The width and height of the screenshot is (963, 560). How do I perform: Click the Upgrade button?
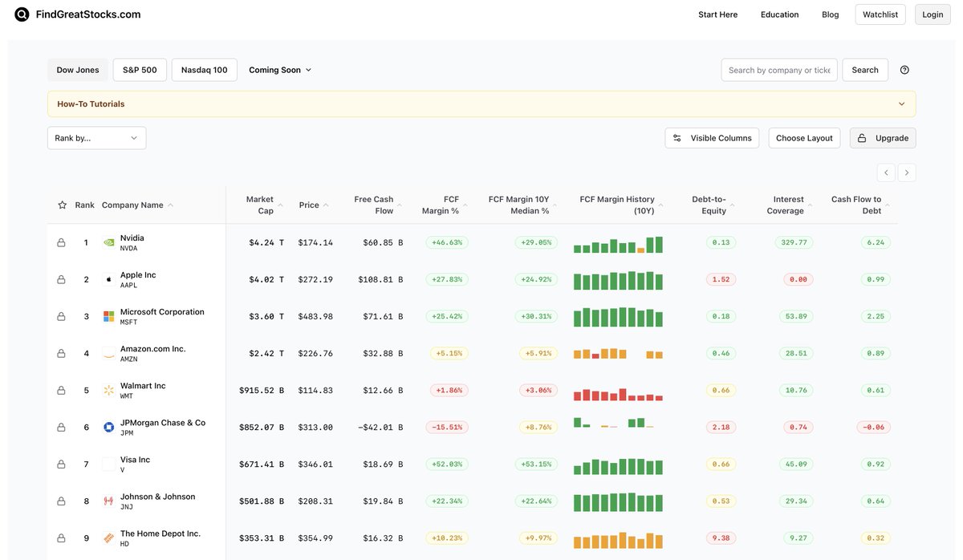point(883,138)
